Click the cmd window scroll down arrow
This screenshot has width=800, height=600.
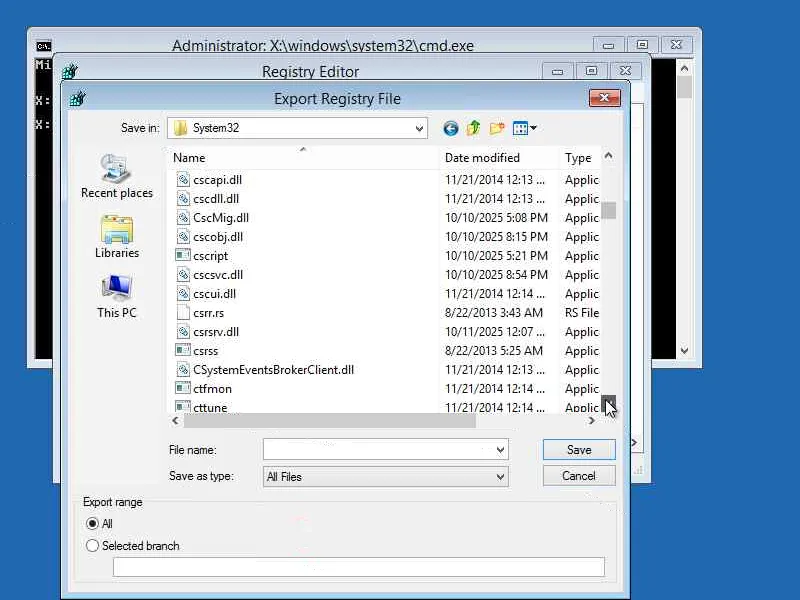[684, 351]
